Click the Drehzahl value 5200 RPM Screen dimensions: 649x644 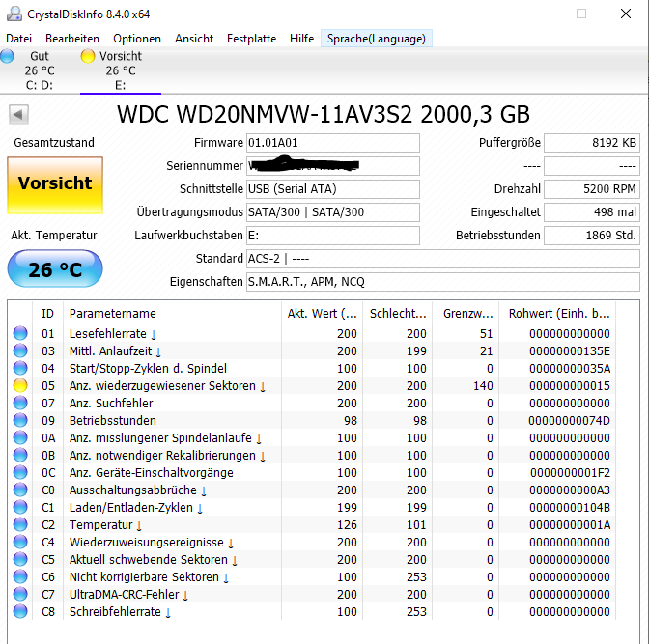[592, 189]
